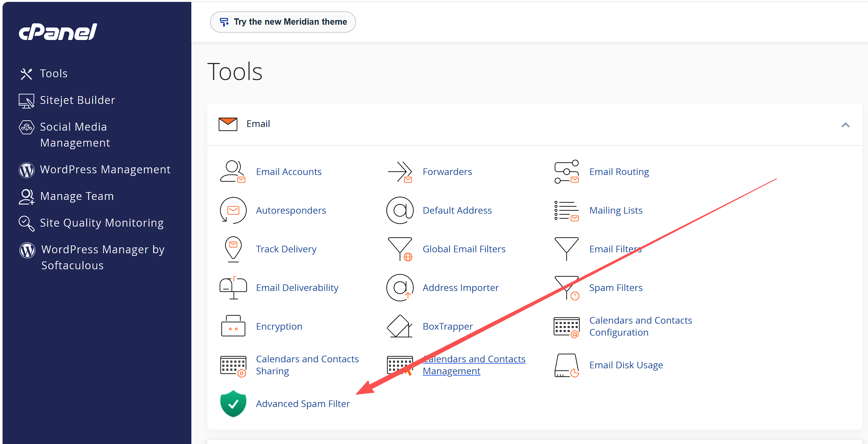Click the Email Routing icon
This screenshot has width=868, height=444.
tap(566, 172)
